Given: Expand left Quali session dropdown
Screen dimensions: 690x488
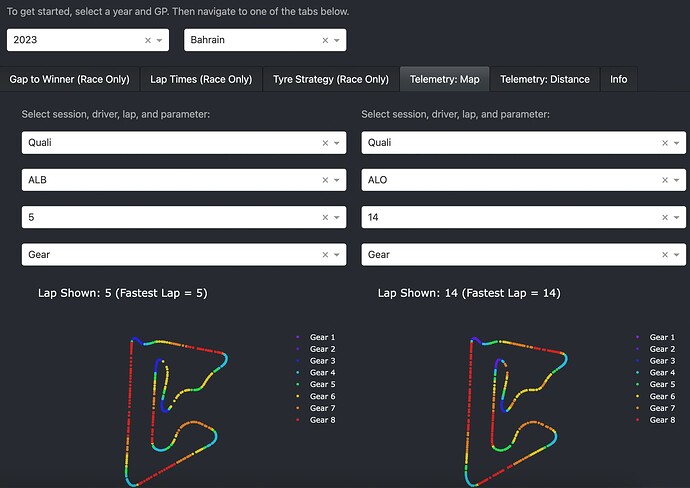Looking at the screenshot, I should click(x=337, y=143).
